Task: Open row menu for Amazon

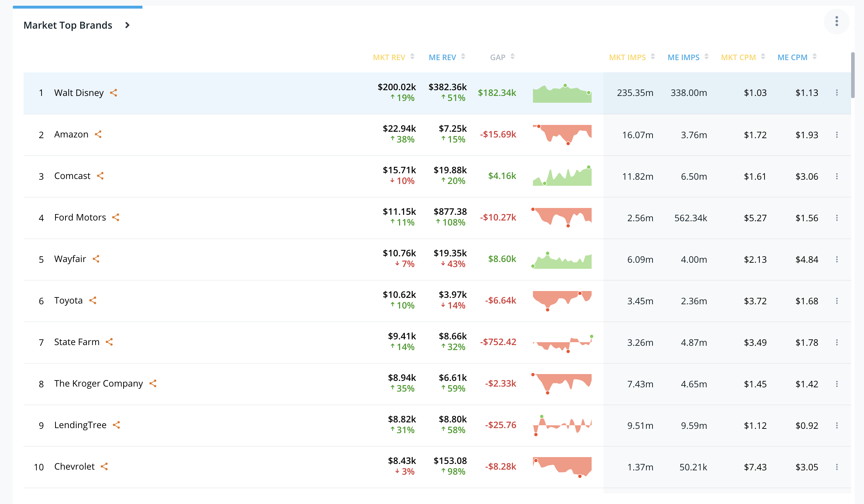Action: (x=837, y=135)
